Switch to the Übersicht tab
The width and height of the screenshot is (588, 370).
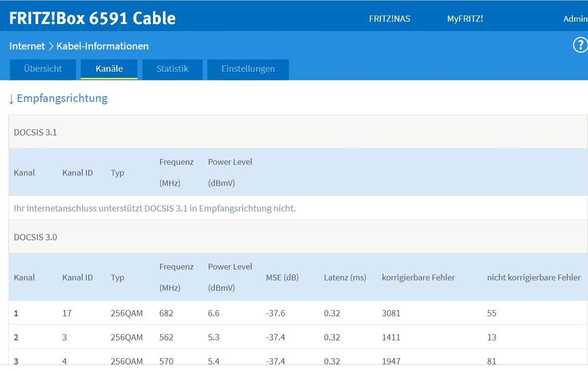[x=43, y=69]
